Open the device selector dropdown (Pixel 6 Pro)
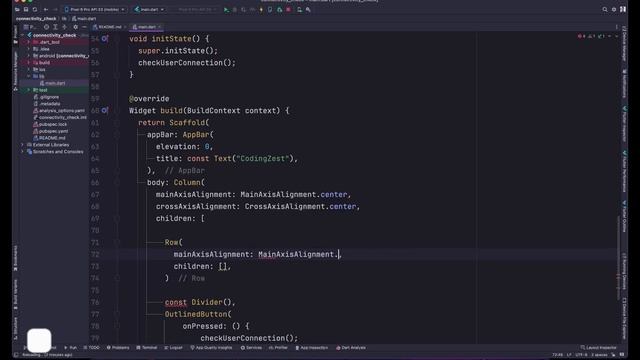640x360 pixels. [95, 9]
